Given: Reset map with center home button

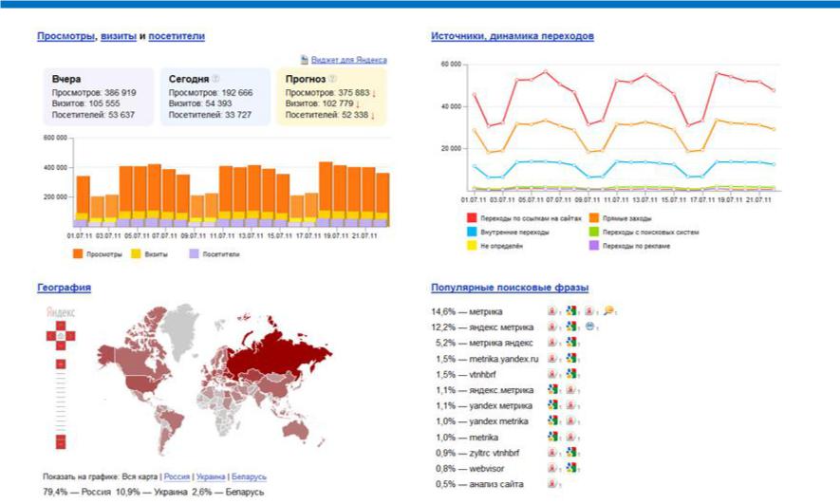Looking at the screenshot, I should coord(61,336).
